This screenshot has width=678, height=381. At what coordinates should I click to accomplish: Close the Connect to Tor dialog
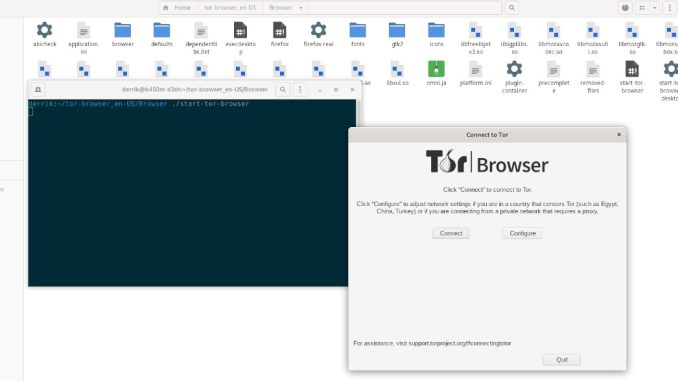point(619,134)
